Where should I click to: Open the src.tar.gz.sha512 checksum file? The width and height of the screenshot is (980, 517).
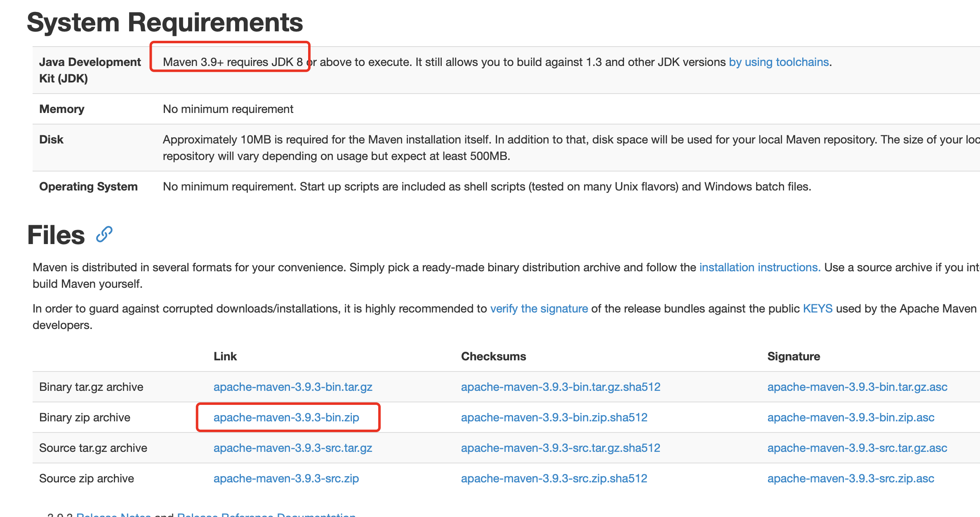[561, 448]
